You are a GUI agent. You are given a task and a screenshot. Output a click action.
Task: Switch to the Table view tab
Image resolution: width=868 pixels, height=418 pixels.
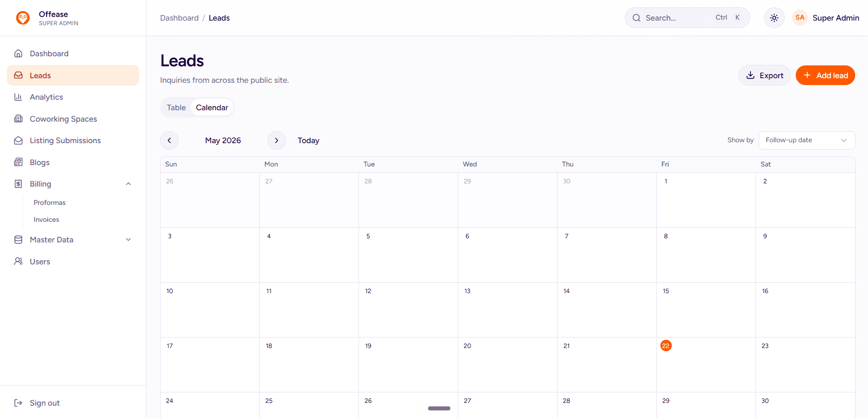(x=176, y=107)
